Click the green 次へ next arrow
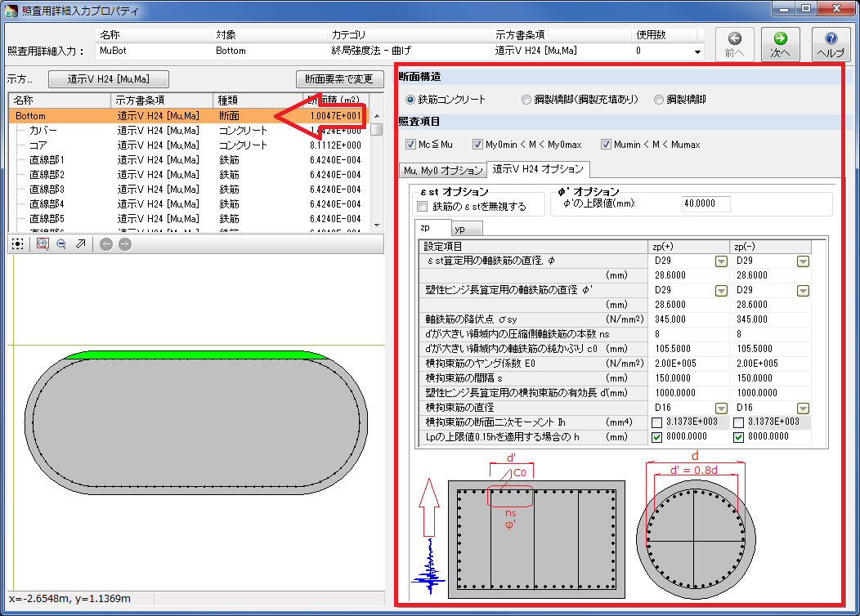 [780, 44]
